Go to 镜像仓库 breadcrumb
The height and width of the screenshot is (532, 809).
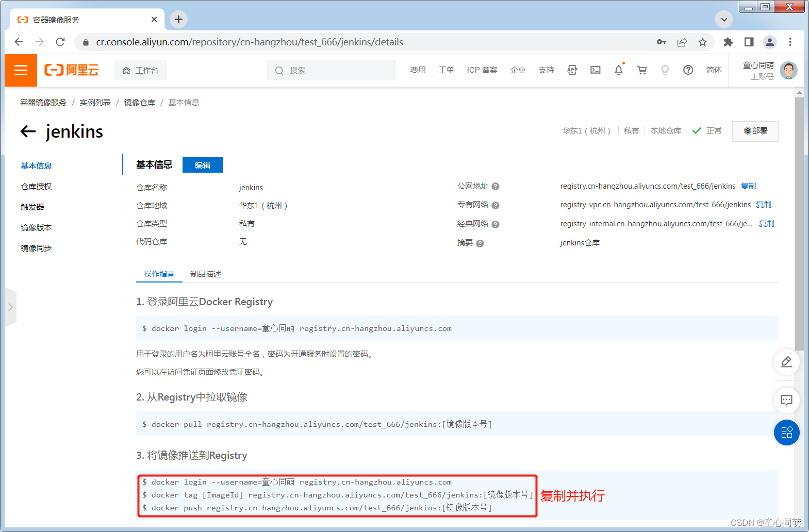pos(140,103)
